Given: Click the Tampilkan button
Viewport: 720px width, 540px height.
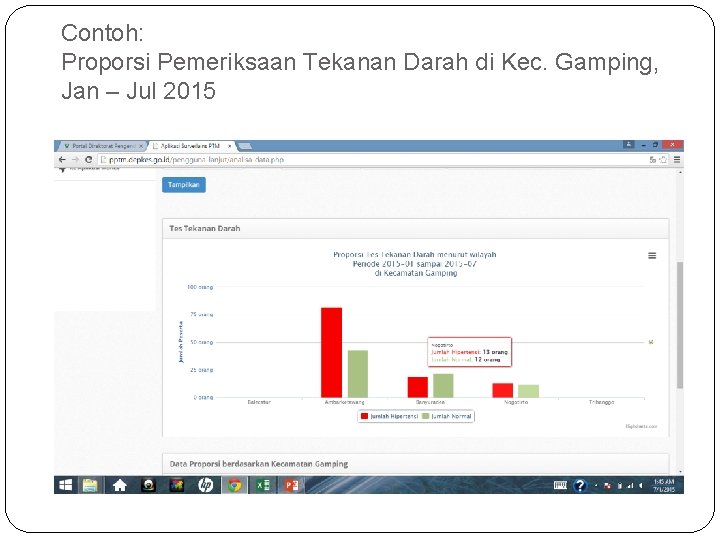Looking at the screenshot, I should pos(184,185).
